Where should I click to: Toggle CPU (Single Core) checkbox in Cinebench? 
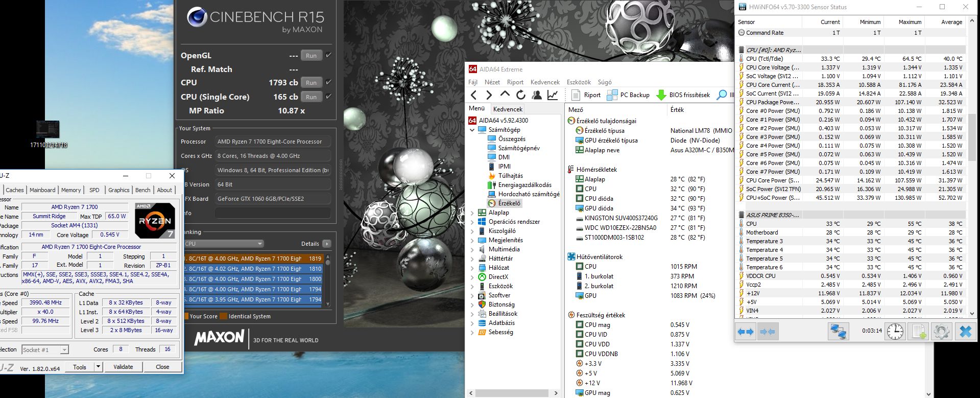[x=329, y=97]
